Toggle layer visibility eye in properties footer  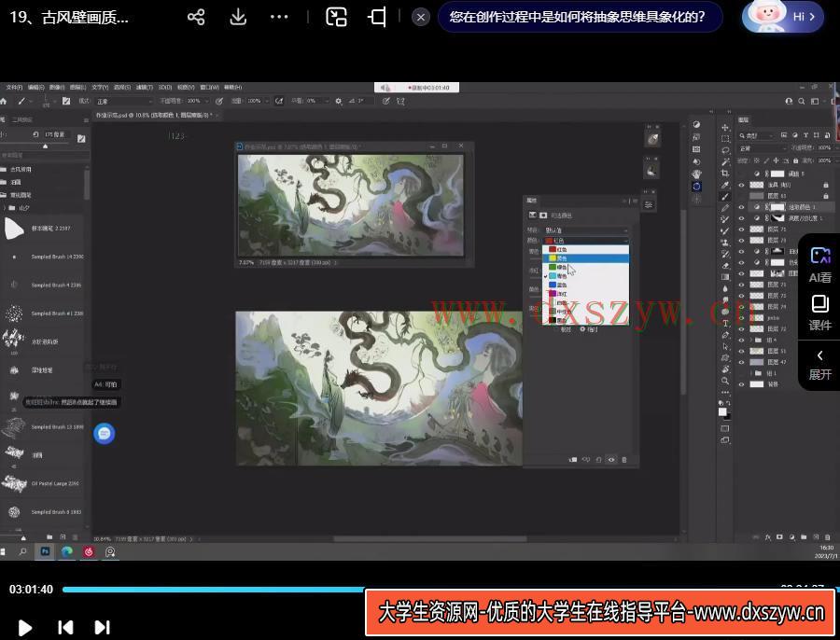click(611, 460)
